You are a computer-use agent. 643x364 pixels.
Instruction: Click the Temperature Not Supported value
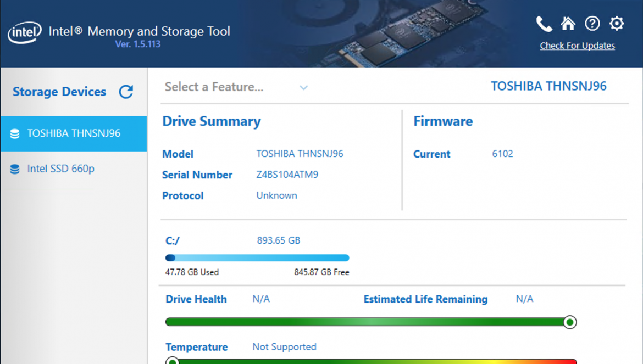tap(284, 347)
